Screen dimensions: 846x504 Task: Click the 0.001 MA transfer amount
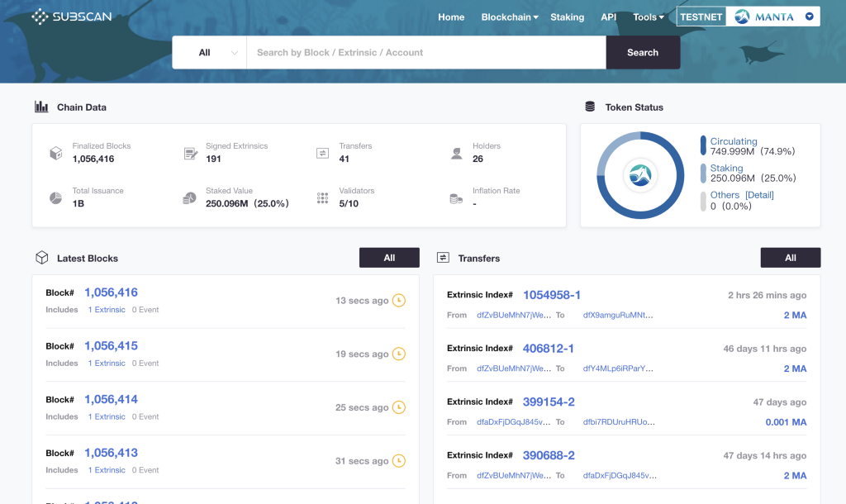tap(786, 422)
